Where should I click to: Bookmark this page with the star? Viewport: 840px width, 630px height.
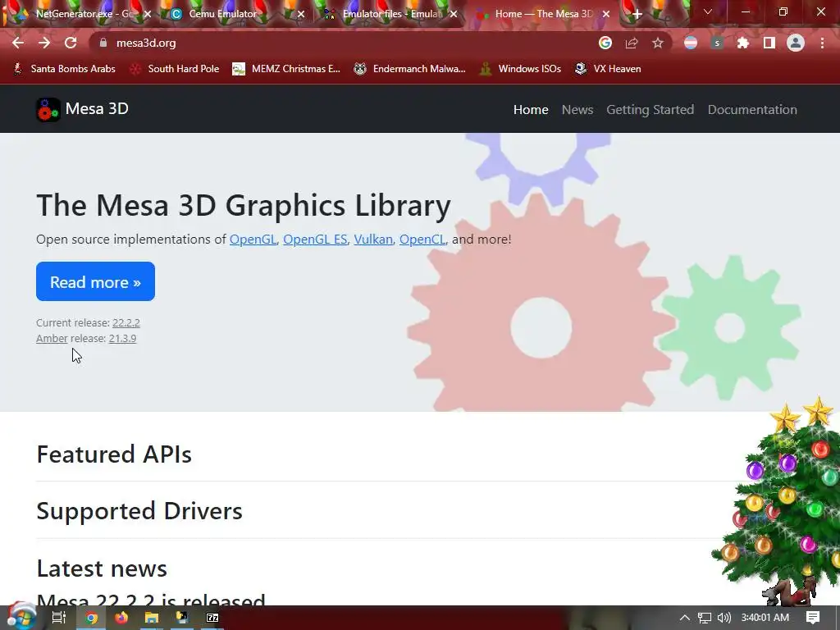(658, 43)
